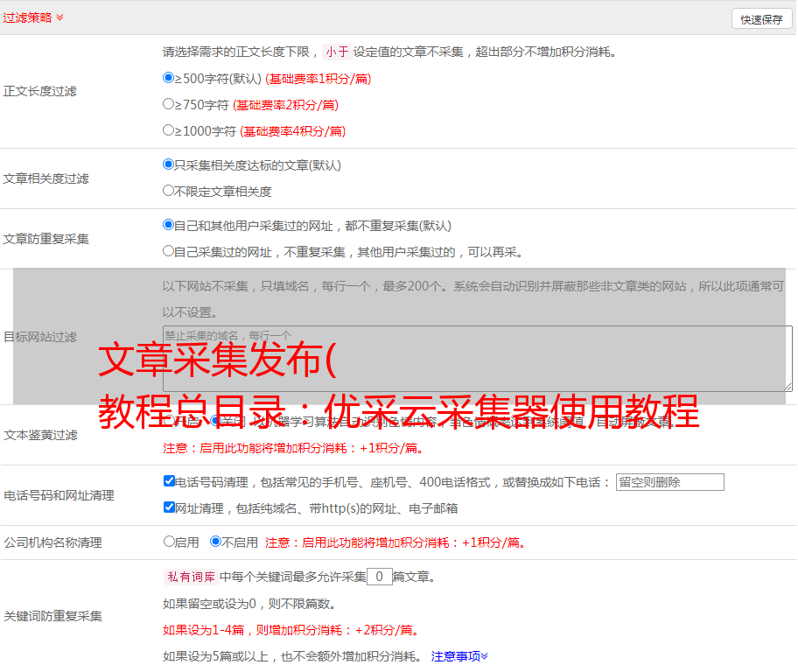The height and width of the screenshot is (672, 798).
Task: Click the 快速保存 button
Action: tap(761, 19)
